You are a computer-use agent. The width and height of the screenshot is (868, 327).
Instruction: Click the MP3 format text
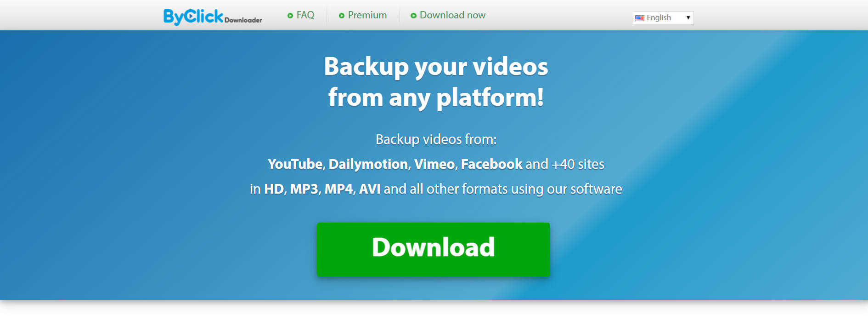tap(304, 189)
